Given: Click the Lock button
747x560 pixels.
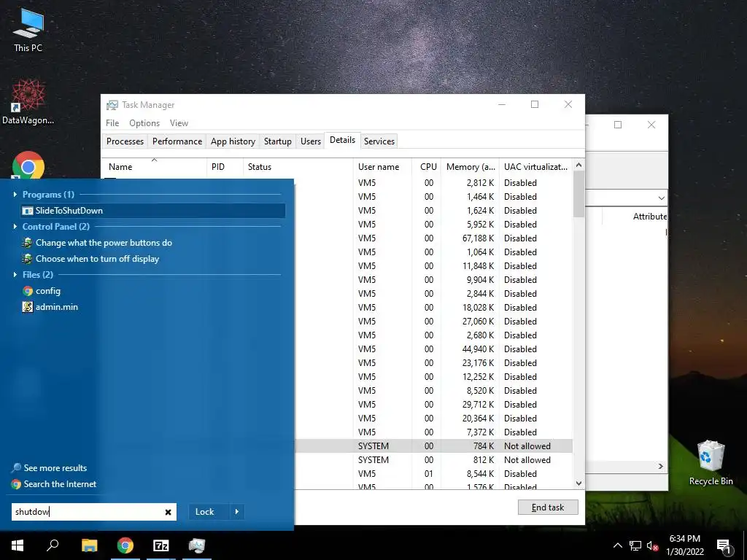Looking at the screenshot, I should pyautogui.click(x=209, y=512).
